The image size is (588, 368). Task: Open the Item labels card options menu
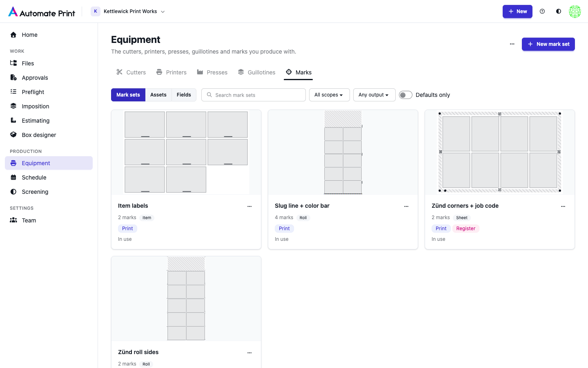coord(249,206)
